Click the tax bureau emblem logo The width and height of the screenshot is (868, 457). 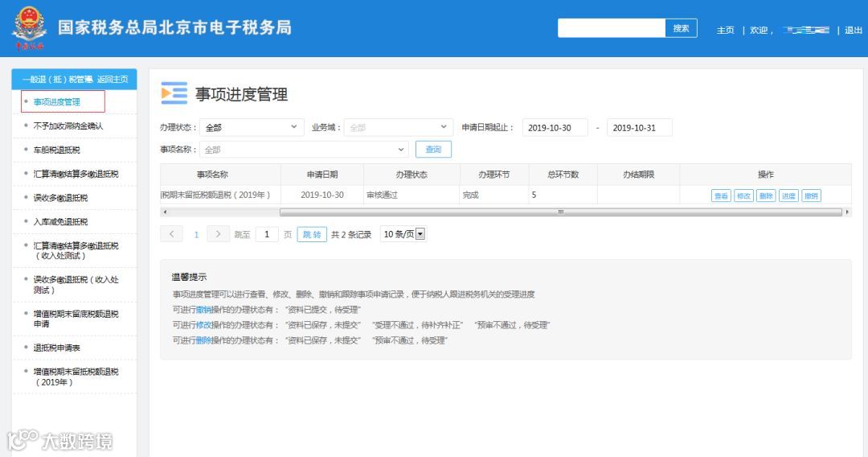30,27
